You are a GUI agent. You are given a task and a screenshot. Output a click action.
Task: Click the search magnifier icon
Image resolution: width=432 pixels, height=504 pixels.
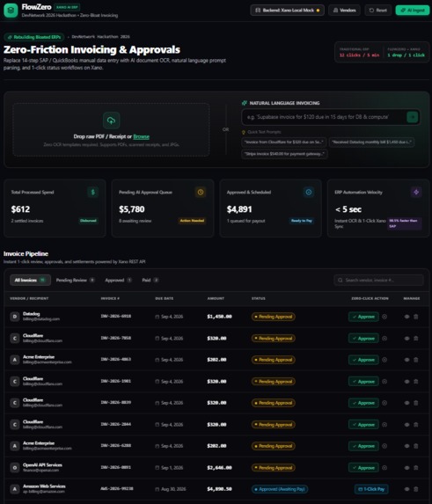coord(340,281)
